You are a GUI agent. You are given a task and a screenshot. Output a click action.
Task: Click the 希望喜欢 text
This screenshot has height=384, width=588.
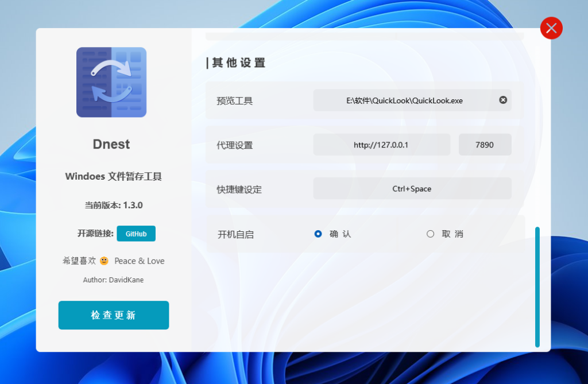pyautogui.click(x=79, y=261)
